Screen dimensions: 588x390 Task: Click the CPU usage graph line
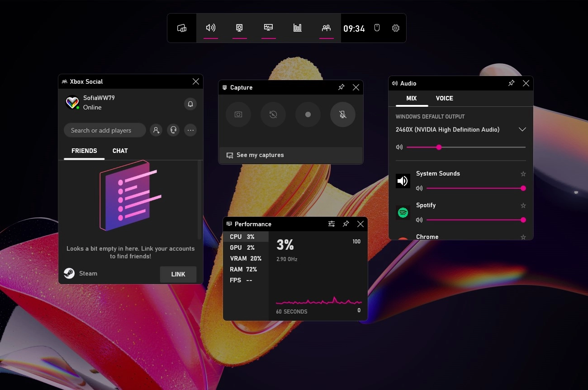point(319,301)
